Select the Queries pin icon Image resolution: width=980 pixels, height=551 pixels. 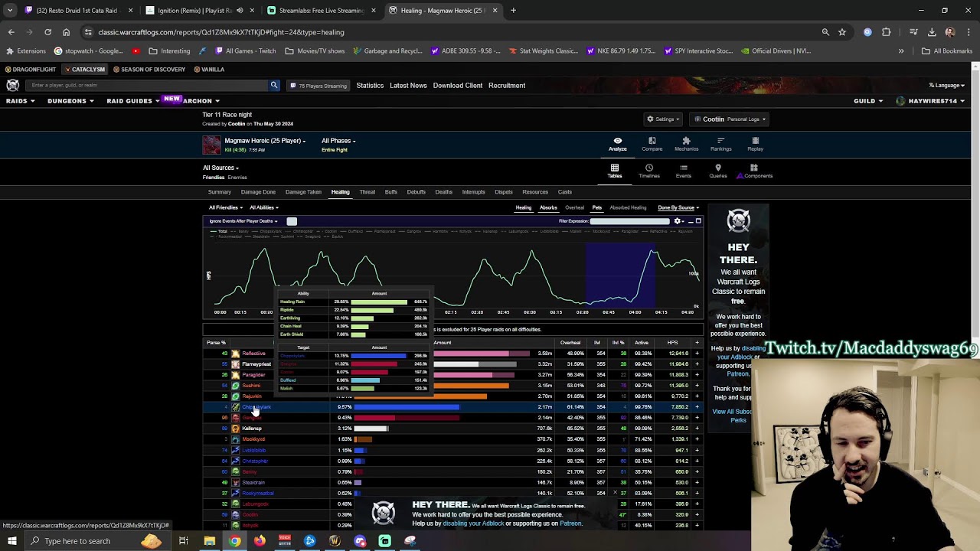tap(717, 168)
